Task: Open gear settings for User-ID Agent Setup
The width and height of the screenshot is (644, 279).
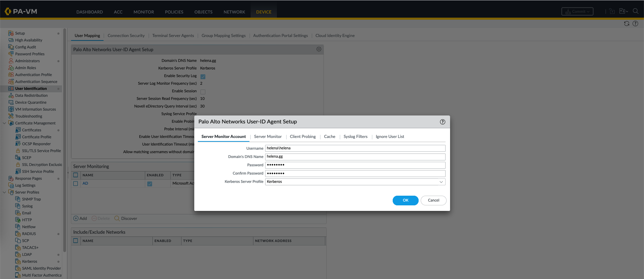Action: pyautogui.click(x=319, y=49)
